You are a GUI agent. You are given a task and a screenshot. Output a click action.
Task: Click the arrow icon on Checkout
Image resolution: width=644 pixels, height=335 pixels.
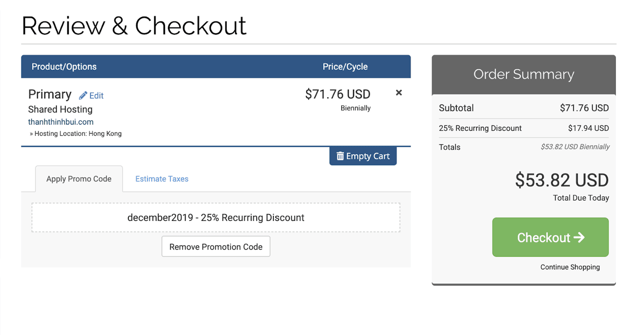click(579, 237)
